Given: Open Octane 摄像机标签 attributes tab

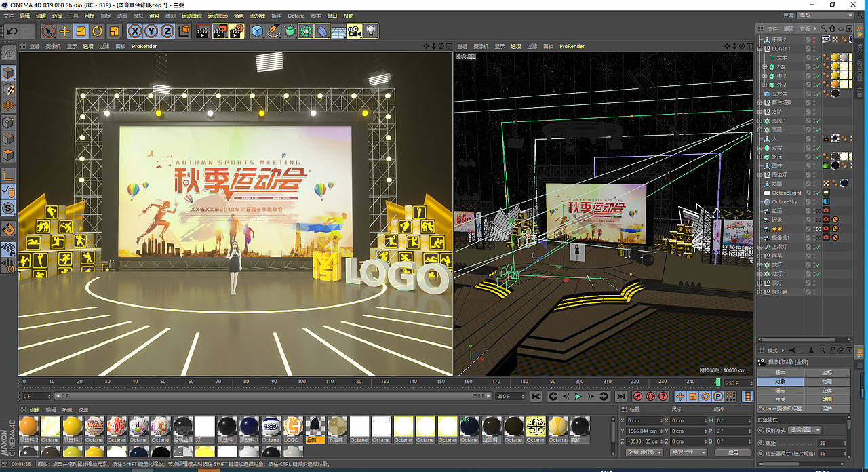Looking at the screenshot, I should (781, 408).
